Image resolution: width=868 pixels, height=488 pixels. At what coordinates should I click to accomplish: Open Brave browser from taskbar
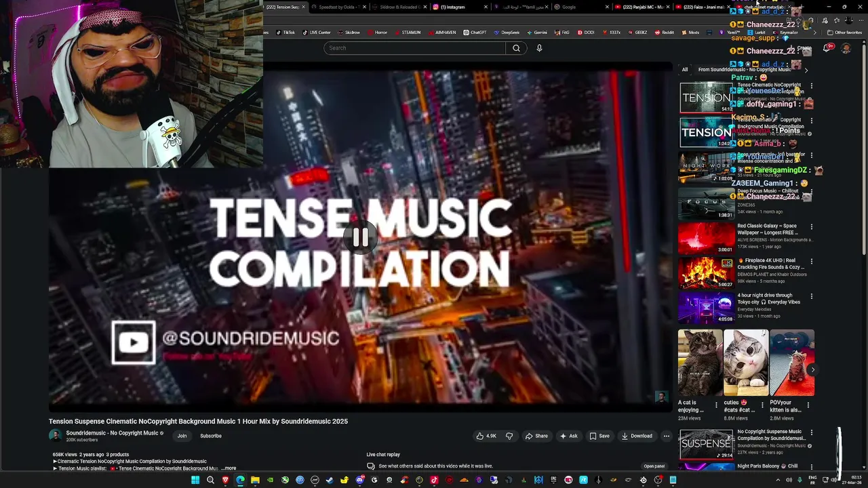(225, 480)
